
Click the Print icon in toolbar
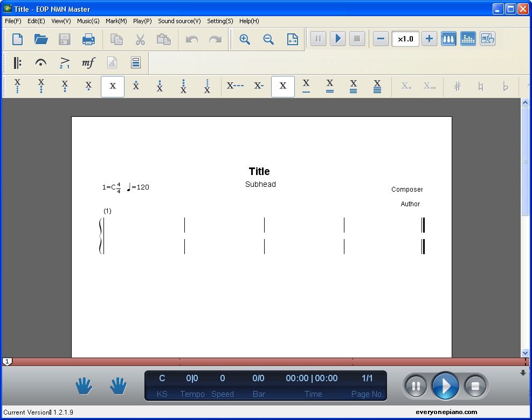[x=88, y=39]
